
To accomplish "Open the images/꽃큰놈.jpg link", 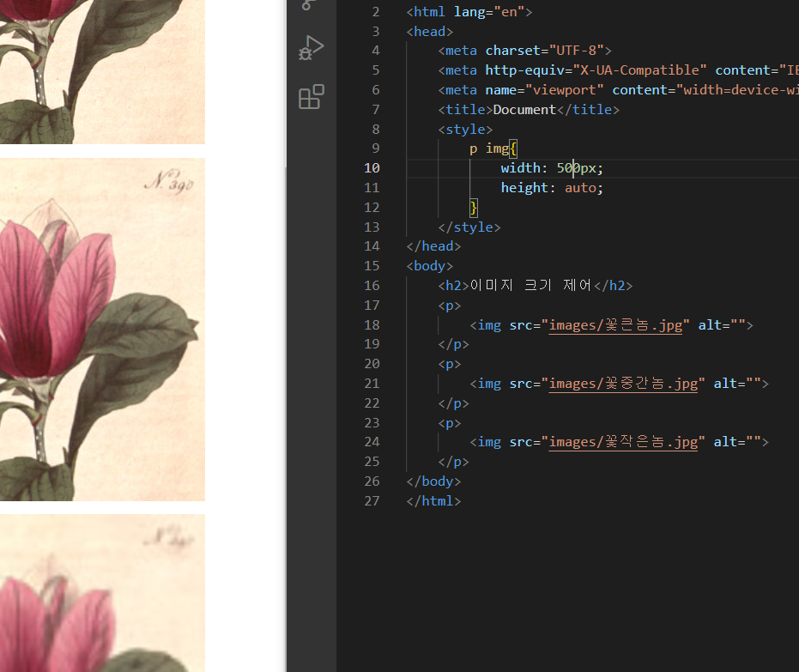I will click(615, 325).
